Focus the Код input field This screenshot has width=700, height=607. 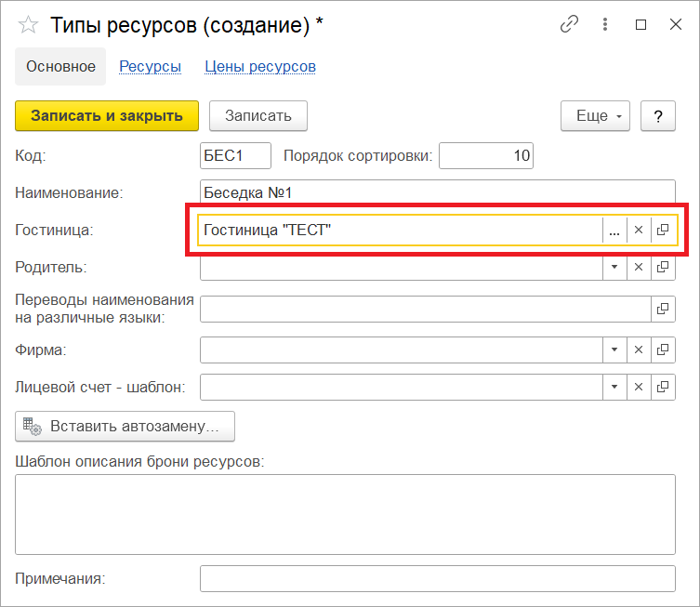point(235,156)
